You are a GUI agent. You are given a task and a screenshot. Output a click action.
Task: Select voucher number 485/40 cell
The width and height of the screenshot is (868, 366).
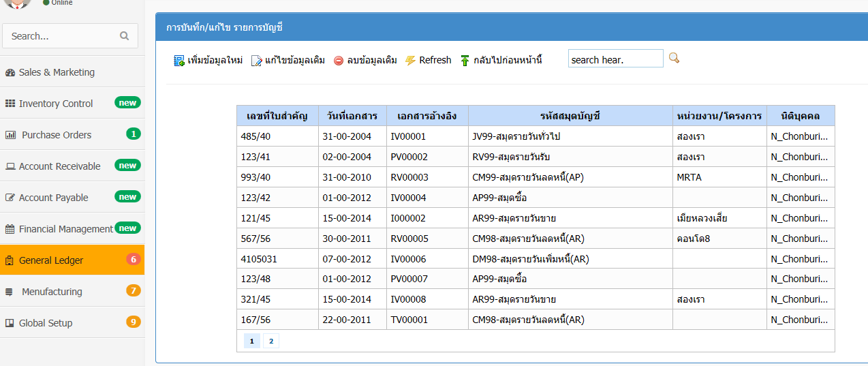(277, 136)
